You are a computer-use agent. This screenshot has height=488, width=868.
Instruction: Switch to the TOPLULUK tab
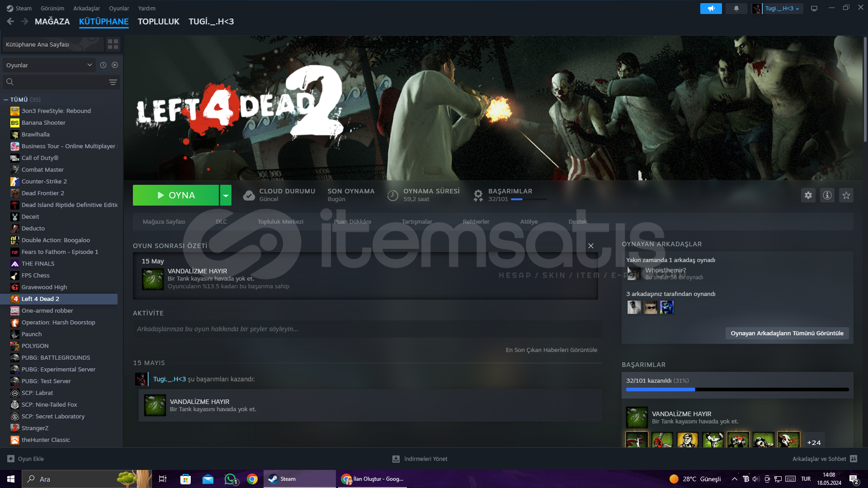[x=158, y=21]
